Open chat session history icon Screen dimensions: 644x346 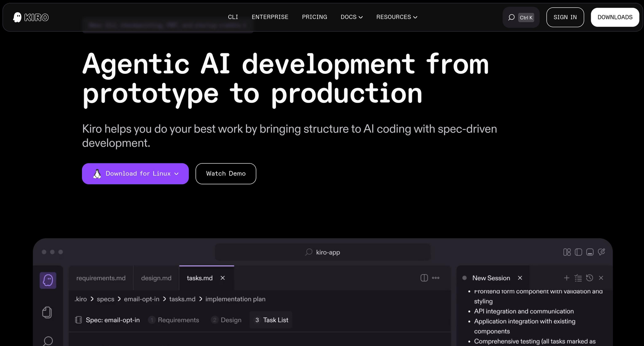[x=590, y=278]
